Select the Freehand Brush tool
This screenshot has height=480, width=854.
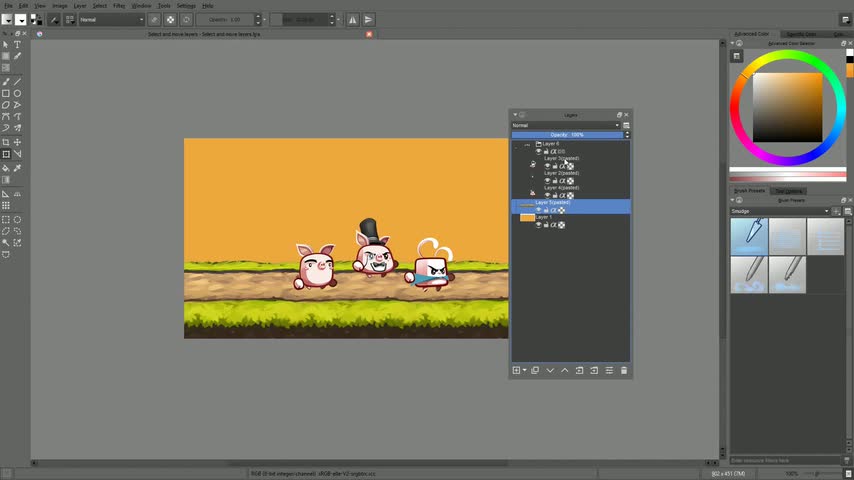point(5,82)
